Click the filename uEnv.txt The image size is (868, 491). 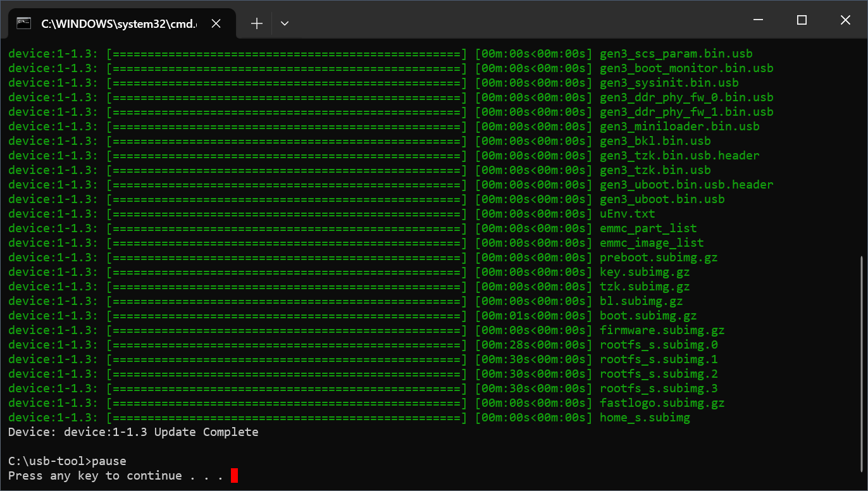(x=627, y=213)
